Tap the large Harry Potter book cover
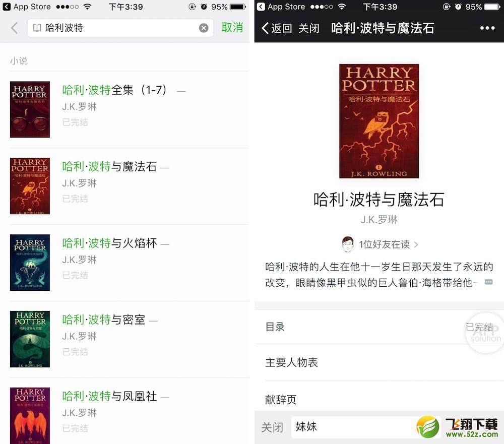 tap(379, 121)
